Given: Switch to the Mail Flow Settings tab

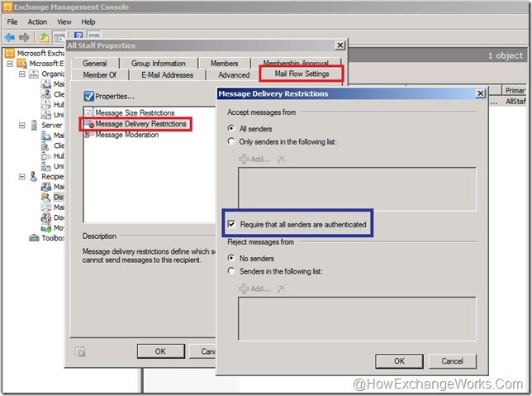Looking at the screenshot, I should [302, 74].
